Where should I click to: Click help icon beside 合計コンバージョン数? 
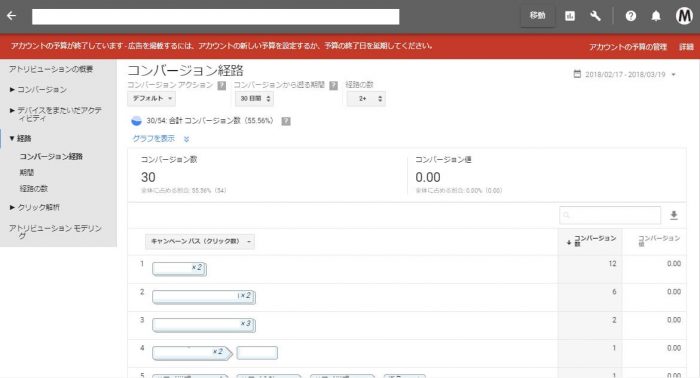286,121
